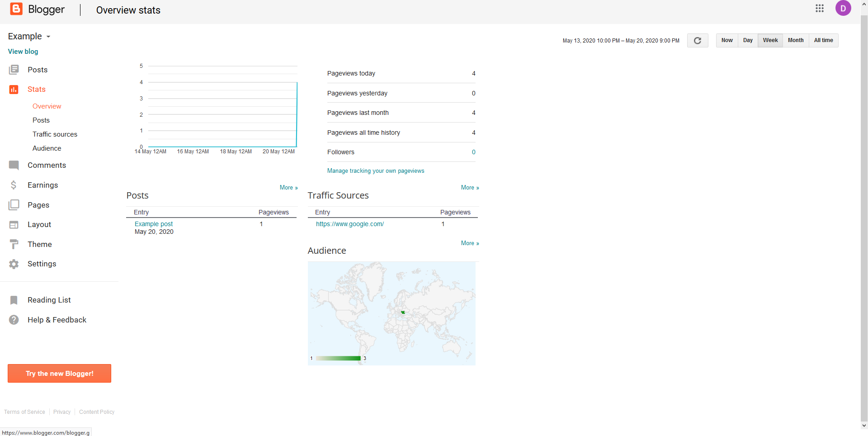Viewport: 868px width, 436px height.
Task: Open the Example post link
Action: (154, 224)
